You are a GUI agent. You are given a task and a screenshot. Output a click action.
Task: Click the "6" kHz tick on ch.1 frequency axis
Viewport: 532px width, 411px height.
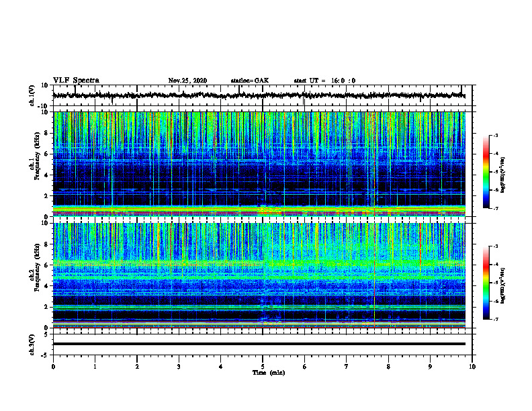(46, 154)
